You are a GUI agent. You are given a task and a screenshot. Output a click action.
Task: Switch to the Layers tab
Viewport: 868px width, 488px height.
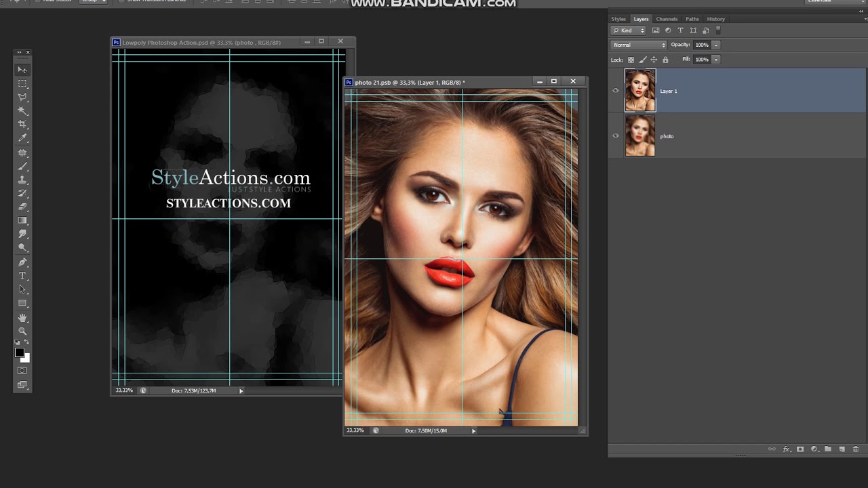[641, 19]
